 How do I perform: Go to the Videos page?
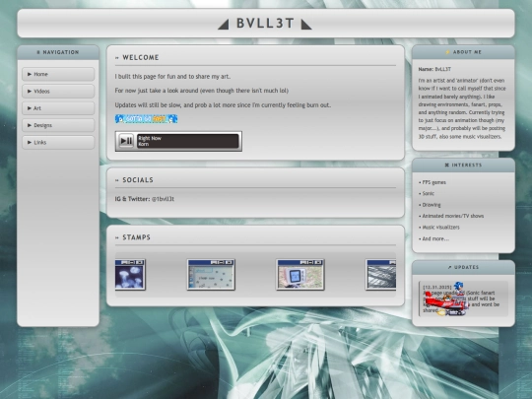(x=58, y=91)
